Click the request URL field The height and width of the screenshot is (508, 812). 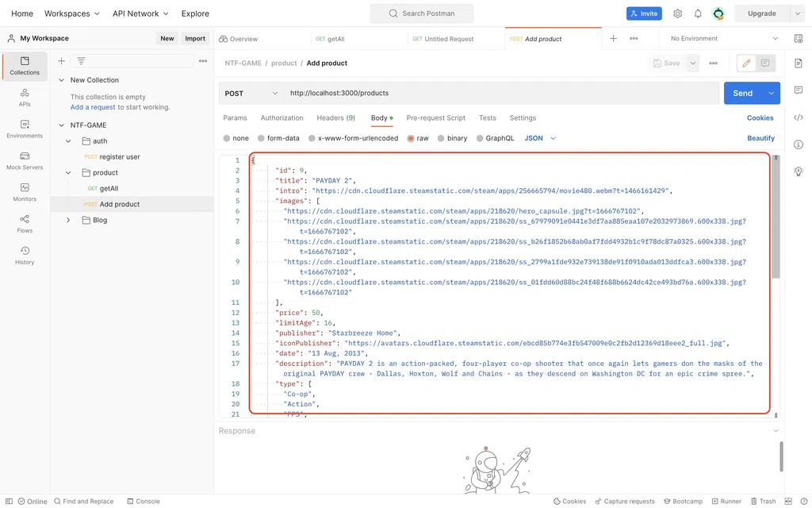[501, 94]
